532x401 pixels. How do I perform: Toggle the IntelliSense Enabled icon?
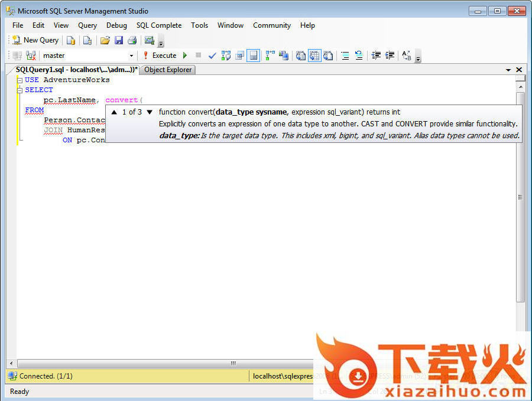(x=254, y=56)
